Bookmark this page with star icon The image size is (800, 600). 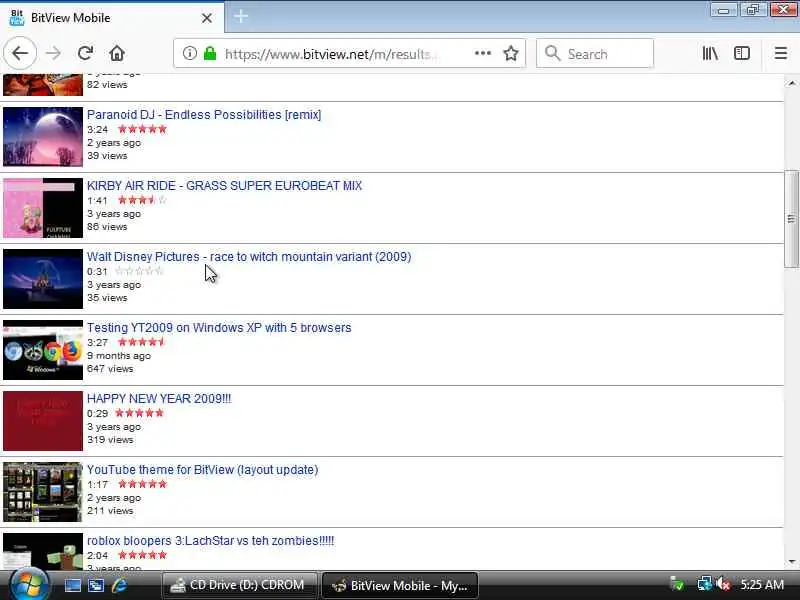(x=511, y=53)
